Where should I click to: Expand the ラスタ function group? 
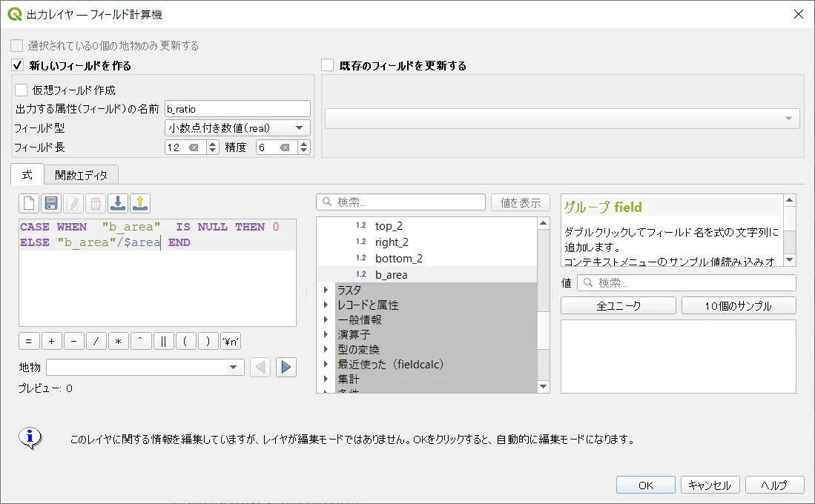(326, 290)
